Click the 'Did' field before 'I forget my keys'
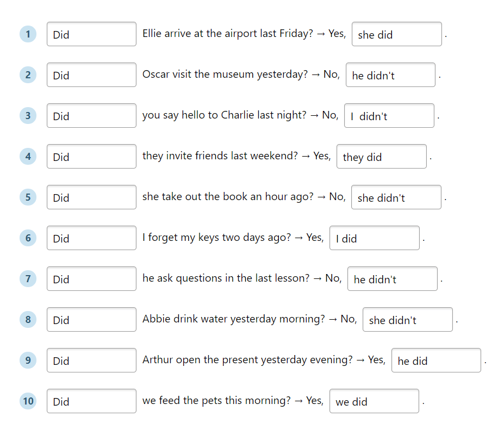This screenshot has height=429, width=504. [91, 238]
